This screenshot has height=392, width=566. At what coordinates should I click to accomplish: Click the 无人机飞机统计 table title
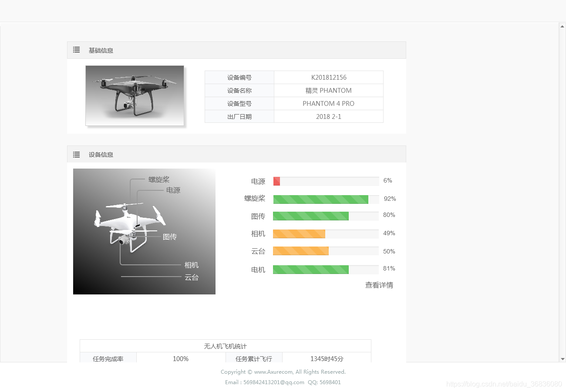(226, 346)
